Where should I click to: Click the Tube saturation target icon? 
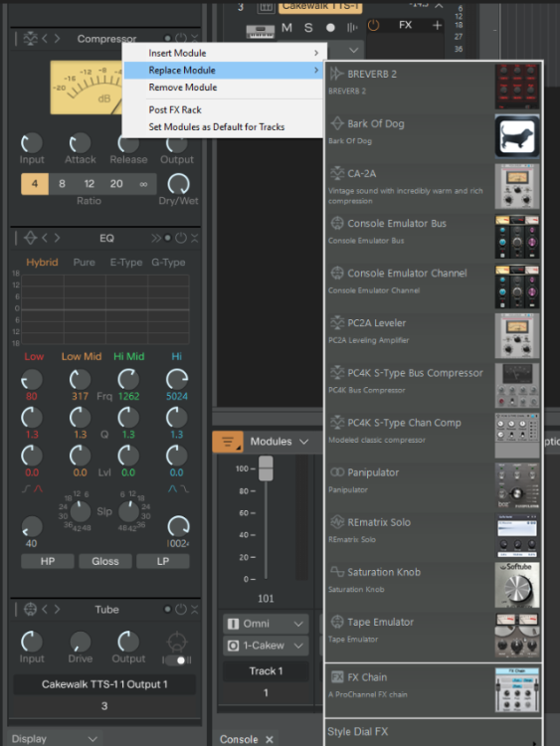tap(177, 643)
